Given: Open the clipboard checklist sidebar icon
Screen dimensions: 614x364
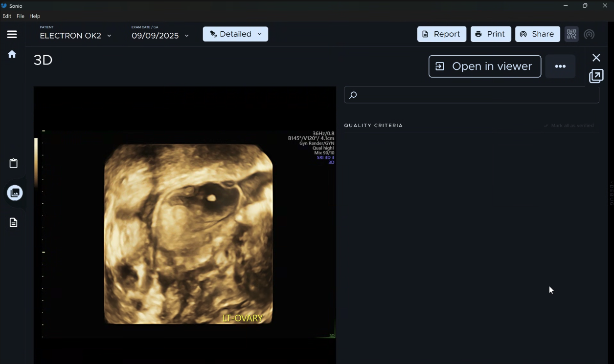Looking at the screenshot, I should (14, 163).
